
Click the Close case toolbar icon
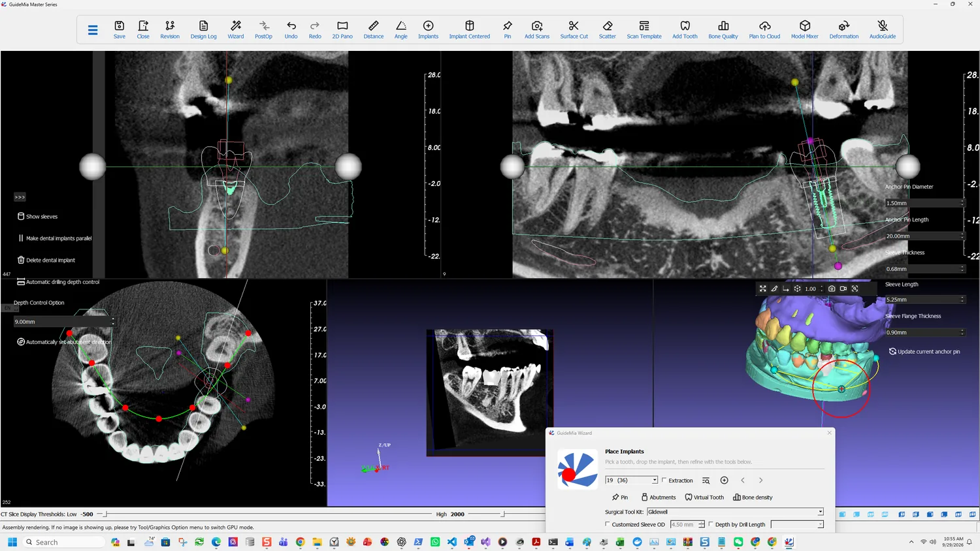click(143, 29)
